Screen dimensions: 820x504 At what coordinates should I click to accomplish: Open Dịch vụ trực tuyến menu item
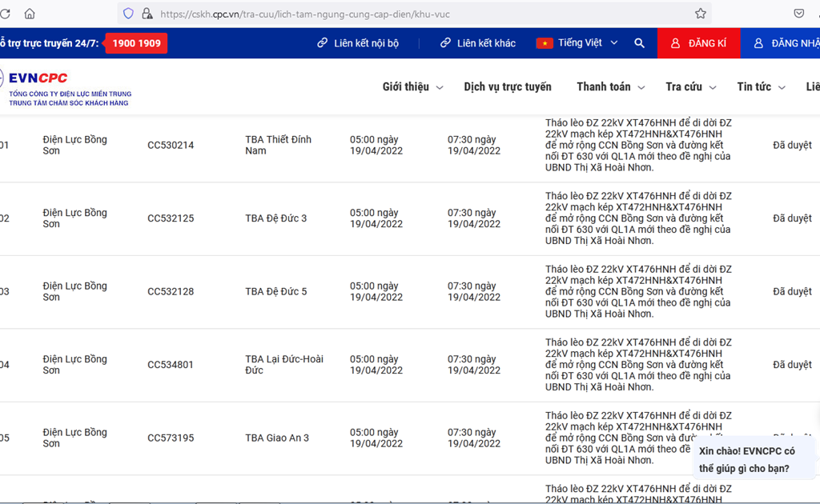click(x=507, y=86)
